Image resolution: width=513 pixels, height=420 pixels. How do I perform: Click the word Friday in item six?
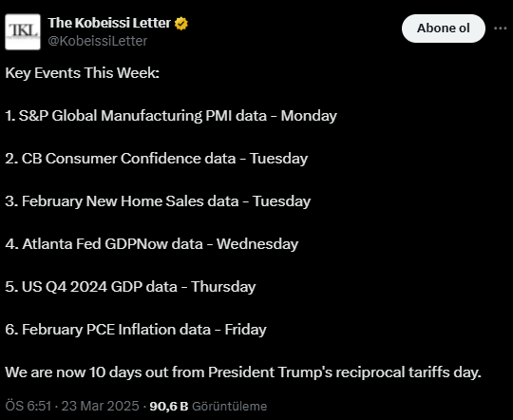(x=246, y=330)
